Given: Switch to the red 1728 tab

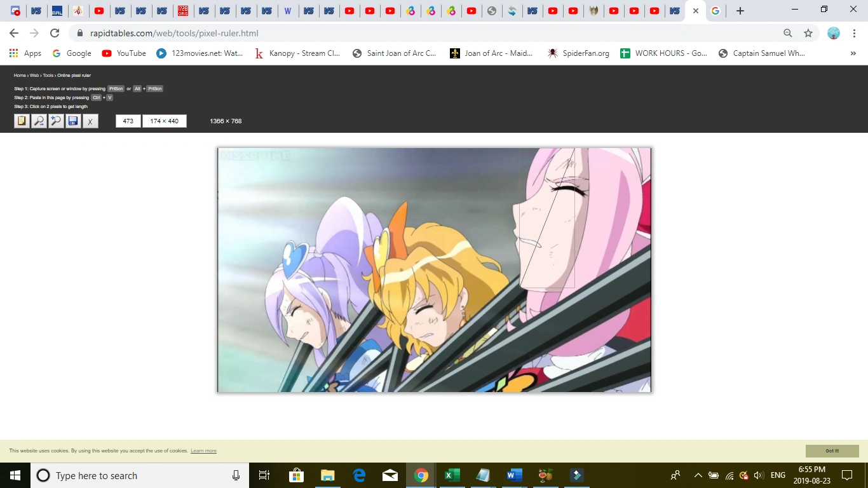Looking at the screenshot, I should pos(183,11).
